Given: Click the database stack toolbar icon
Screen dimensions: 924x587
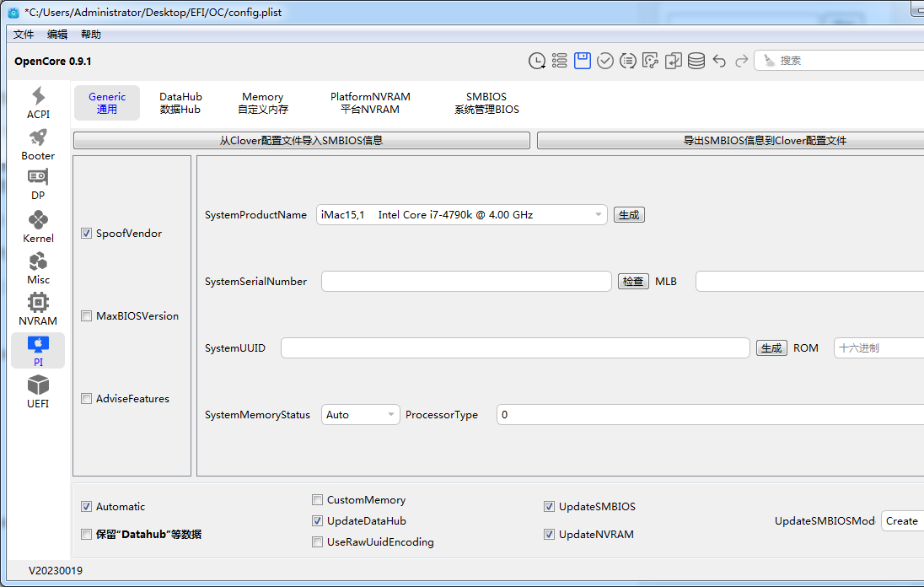Looking at the screenshot, I should 696,60.
